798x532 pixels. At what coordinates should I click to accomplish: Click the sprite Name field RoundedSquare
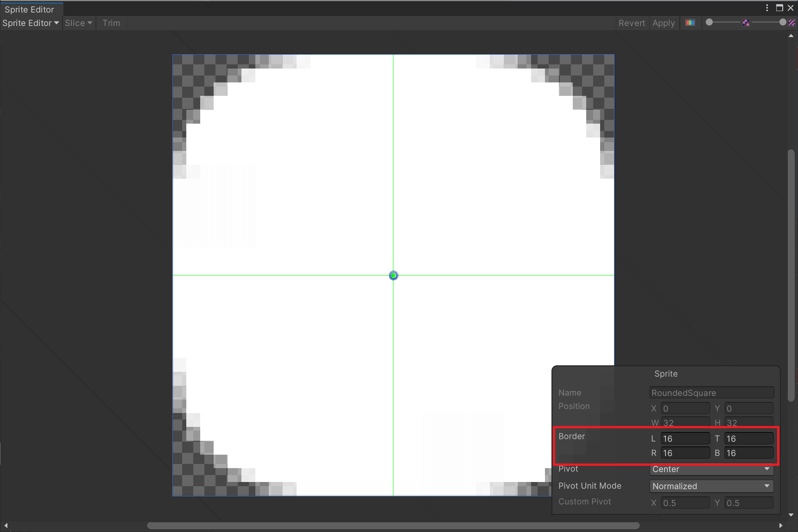coord(711,393)
